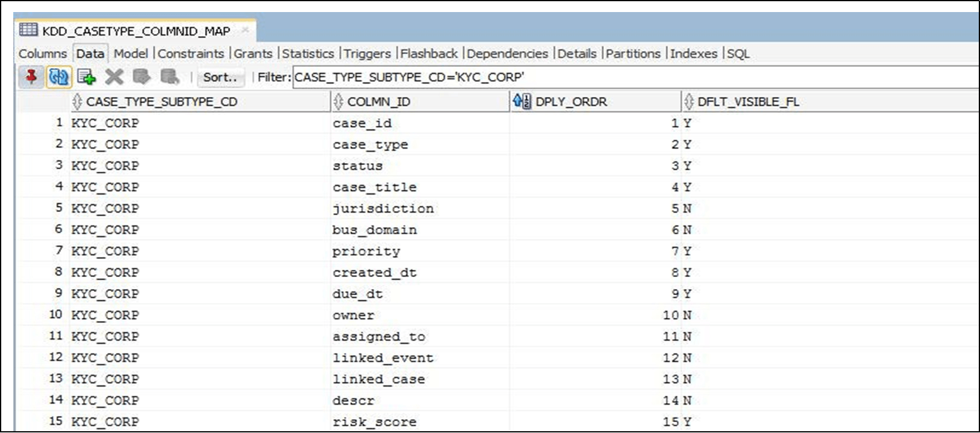Click sort icon on DPLY_ORDR column
This screenshot has width=980, height=433.
tap(522, 101)
